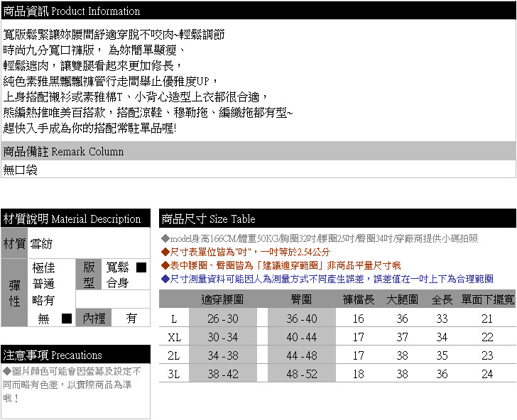Click the blue 誤差值 measurement note
The image size is (517, 420).
click(x=327, y=279)
